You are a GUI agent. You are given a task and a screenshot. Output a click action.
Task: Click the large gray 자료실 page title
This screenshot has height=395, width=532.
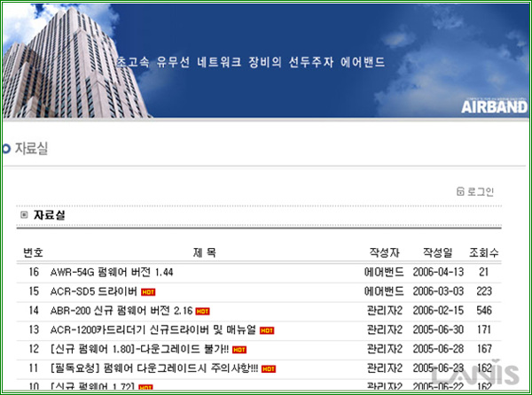click(x=31, y=149)
